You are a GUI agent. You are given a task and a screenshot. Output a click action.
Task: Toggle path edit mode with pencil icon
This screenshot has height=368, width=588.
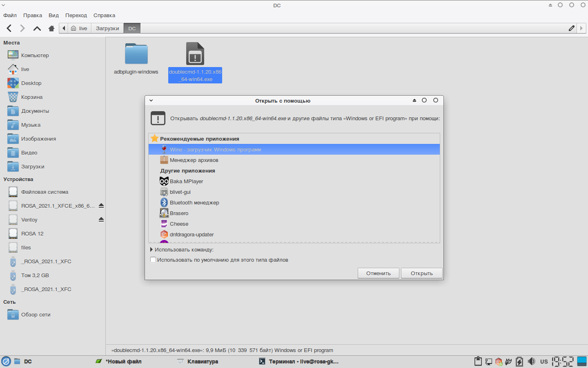point(572,28)
